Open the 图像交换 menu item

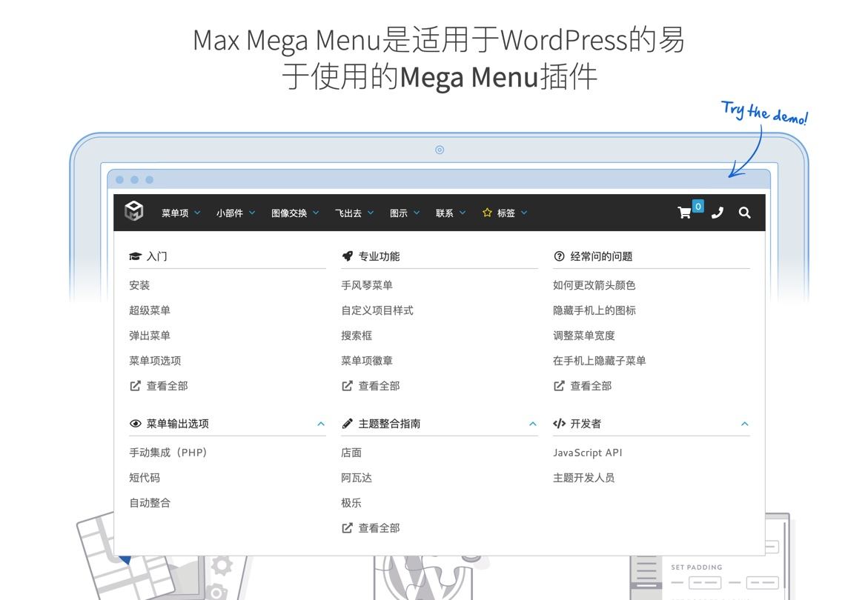294,213
